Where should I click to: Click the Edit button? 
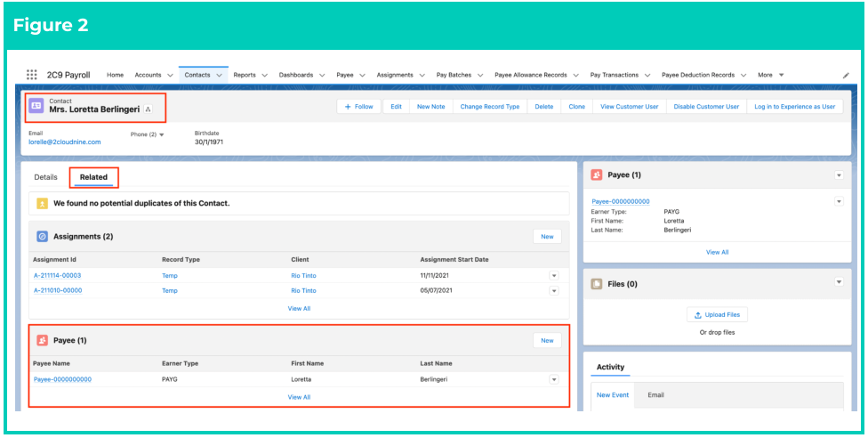pyautogui.click(x=396, y=107)
